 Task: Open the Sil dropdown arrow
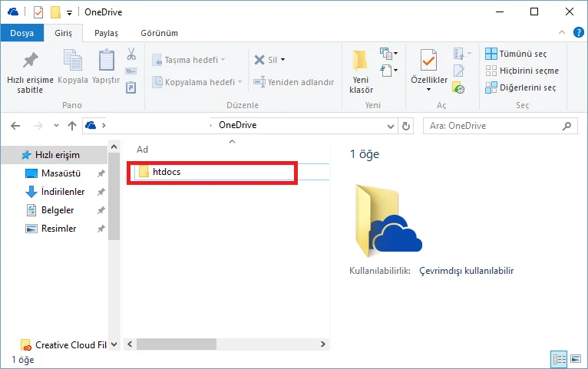pos(282,60)
